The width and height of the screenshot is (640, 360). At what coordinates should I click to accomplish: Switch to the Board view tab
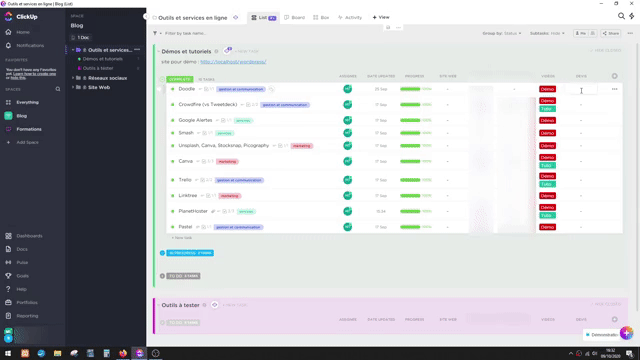point(294,18)
